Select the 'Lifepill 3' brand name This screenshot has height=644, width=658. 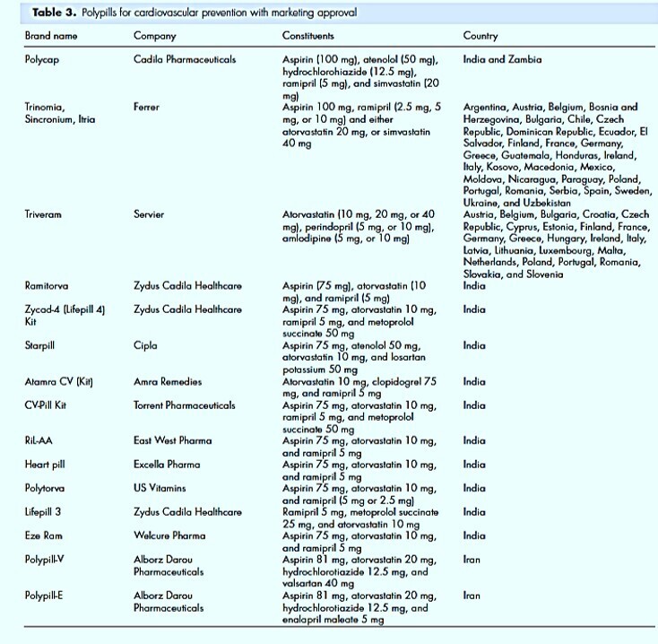click(x=42, y=512)
